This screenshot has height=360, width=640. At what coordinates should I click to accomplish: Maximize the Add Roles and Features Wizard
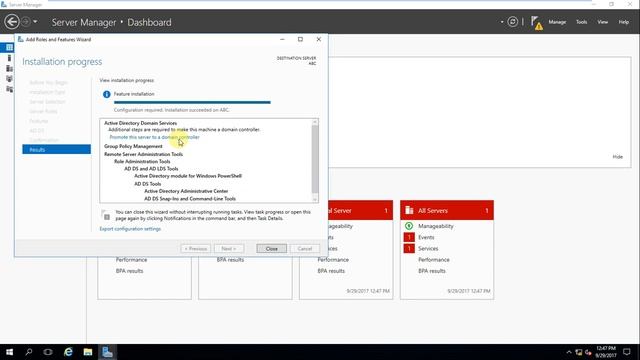(x=300, y=40)
